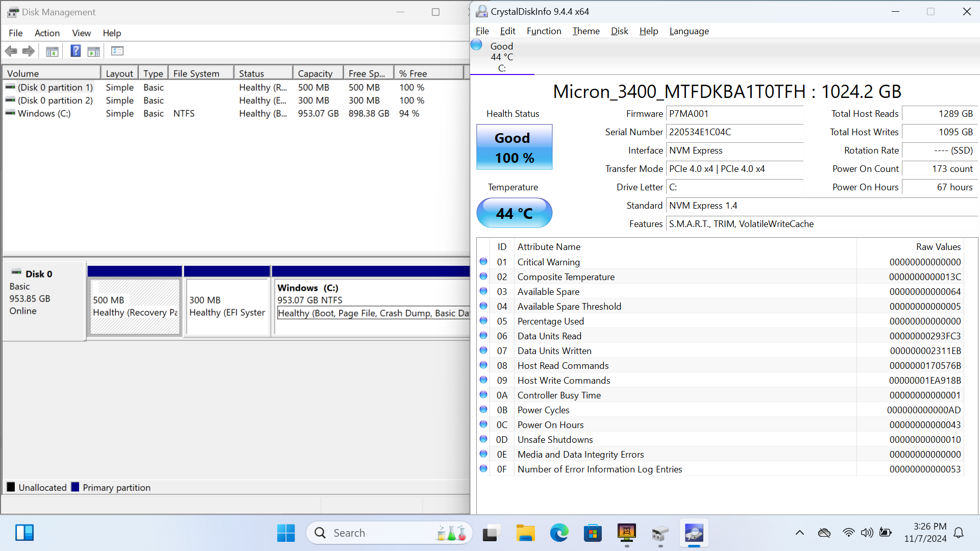This screenshot has width=980, height=551.
Task: Click in the taskbar Search box
Action: pos(389,533)
